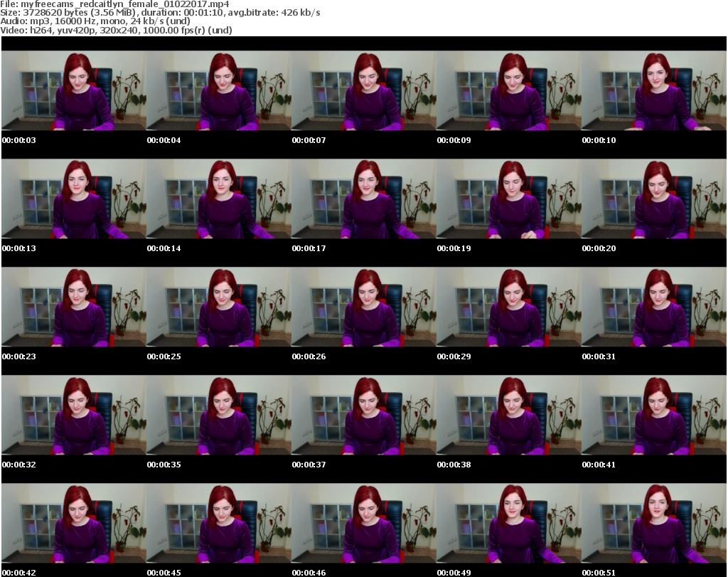Pick the frame stamped 00:00:31
Screen dimensions: 728x577
click(654, 307)
